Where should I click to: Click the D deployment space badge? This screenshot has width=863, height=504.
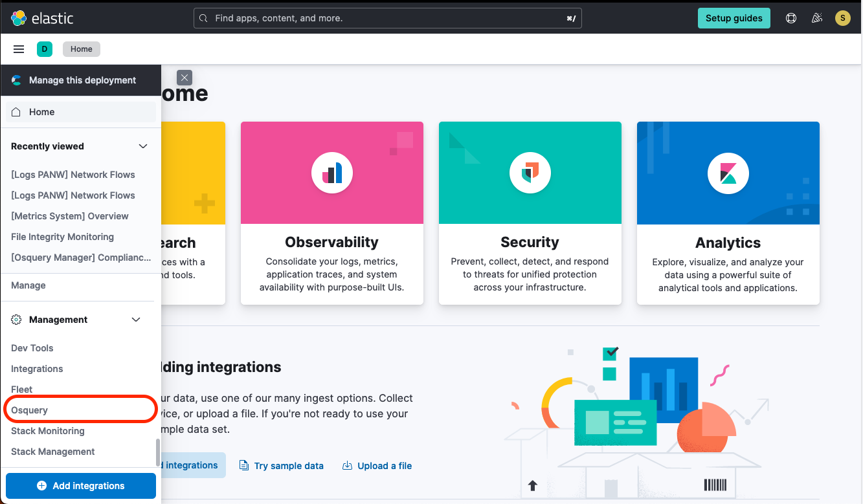(x=44, y=49)
